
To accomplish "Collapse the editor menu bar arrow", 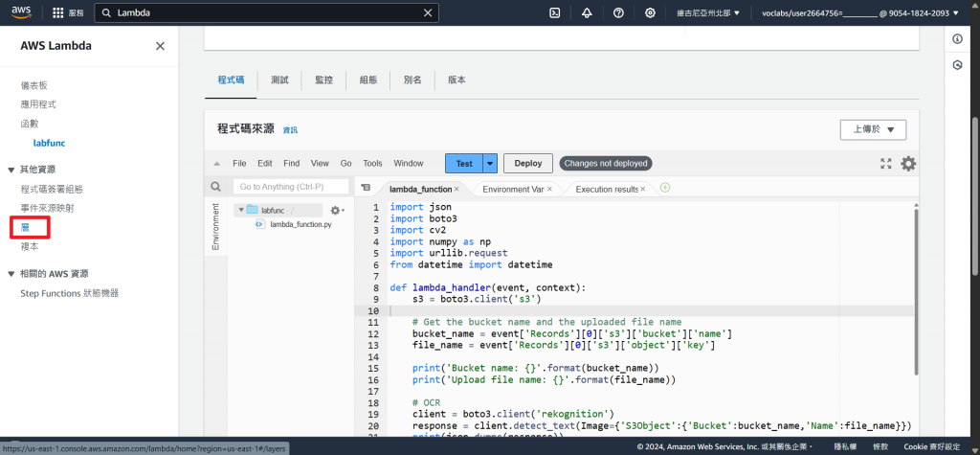I will (217, 164).
